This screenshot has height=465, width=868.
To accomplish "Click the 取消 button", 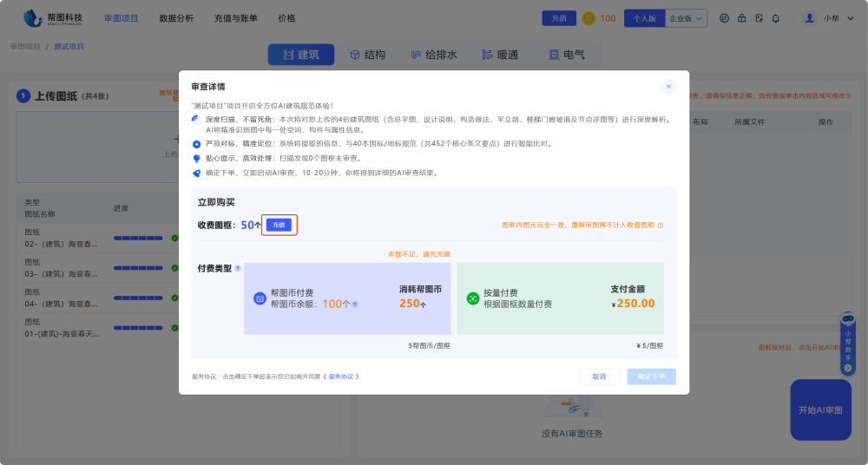I will coord(599,377).
